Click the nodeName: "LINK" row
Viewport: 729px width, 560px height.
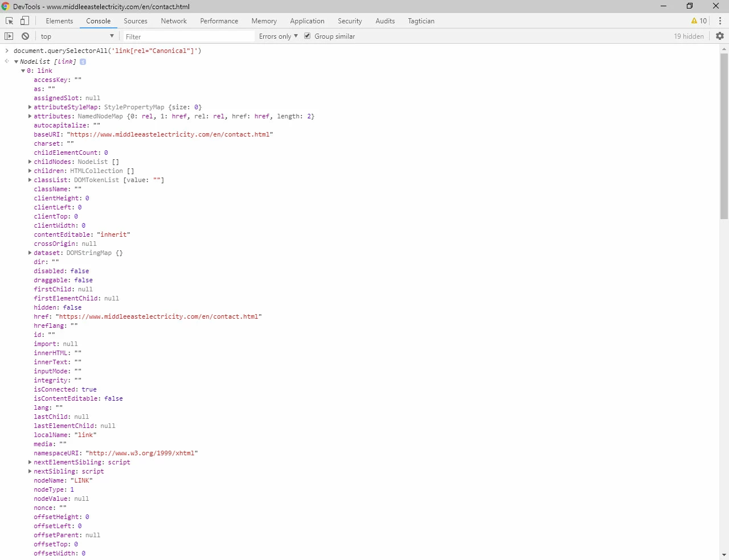click(x=63, y=480)
